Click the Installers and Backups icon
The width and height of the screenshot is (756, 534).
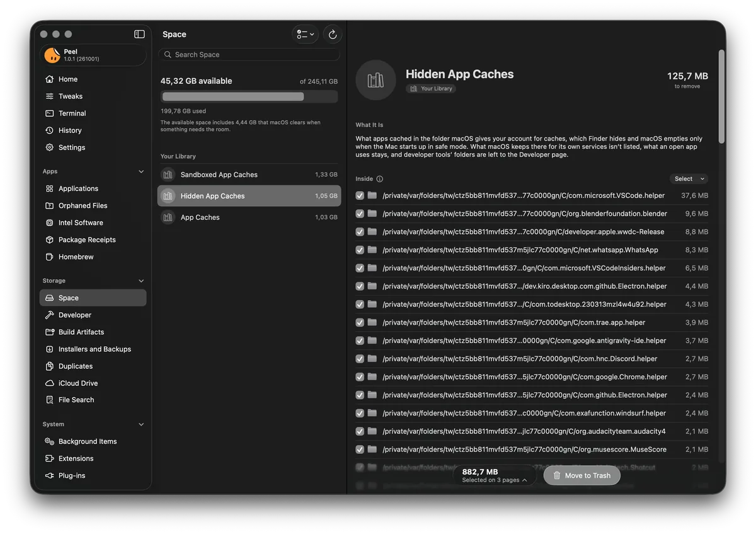tap(50, 349)
